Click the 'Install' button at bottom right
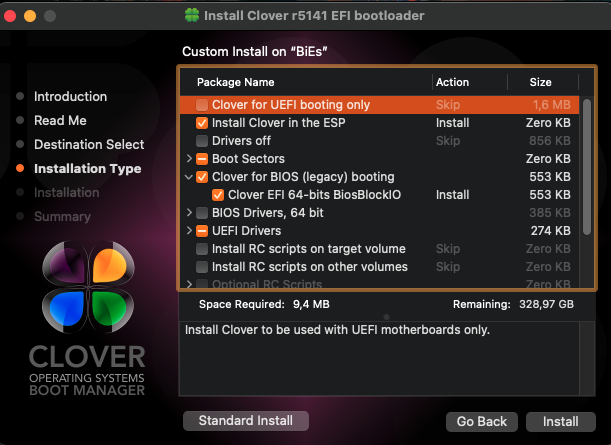This screenshot has height=445, width=611. tap(561, 422)
